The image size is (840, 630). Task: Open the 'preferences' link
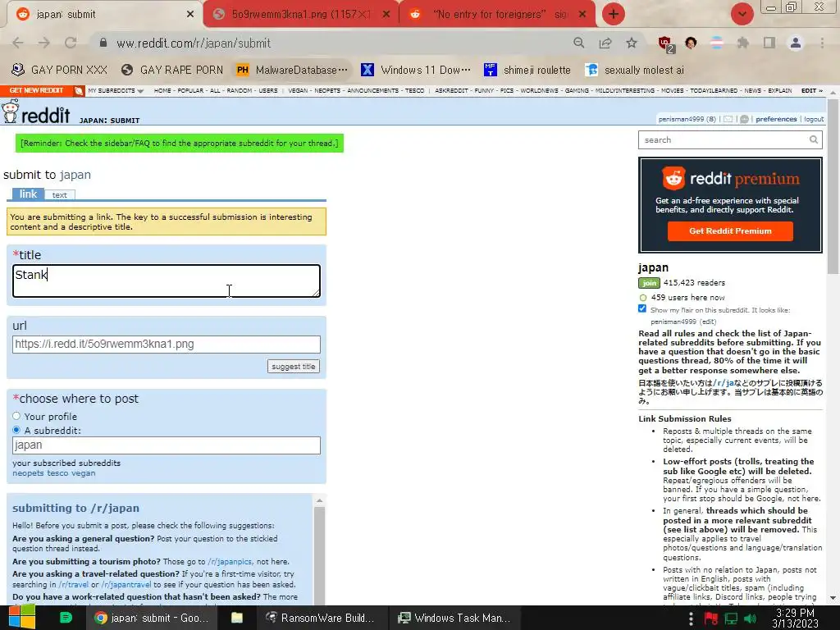[x=776, y=119]
